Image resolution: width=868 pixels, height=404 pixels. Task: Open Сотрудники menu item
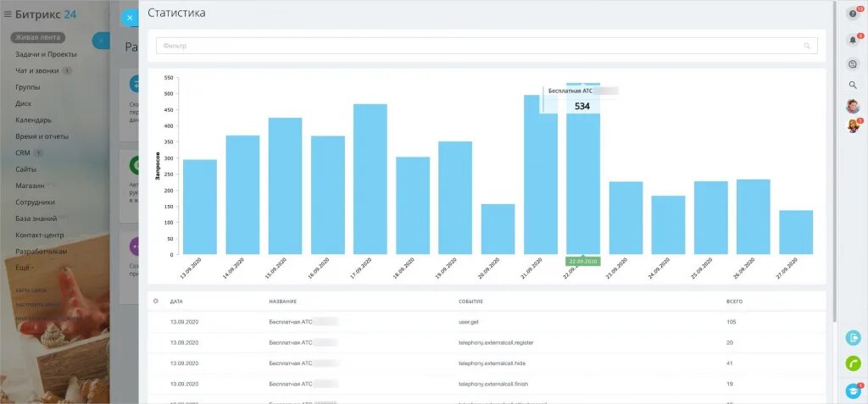point(36,202)
